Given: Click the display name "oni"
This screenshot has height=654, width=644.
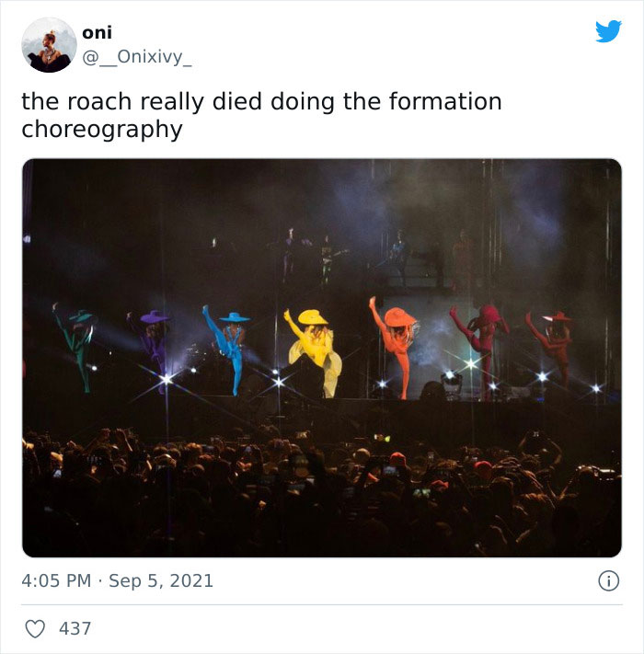Looking at the screenshot, I should point(97,32).
